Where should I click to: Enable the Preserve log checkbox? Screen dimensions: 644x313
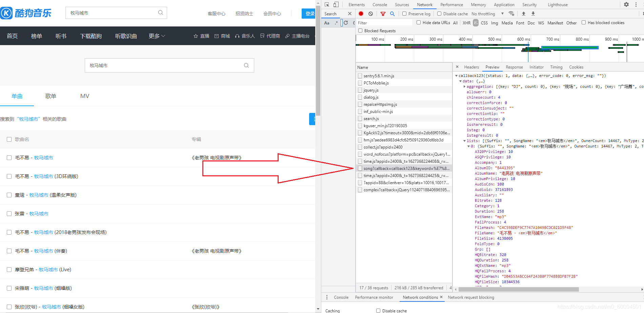[404, 14]
